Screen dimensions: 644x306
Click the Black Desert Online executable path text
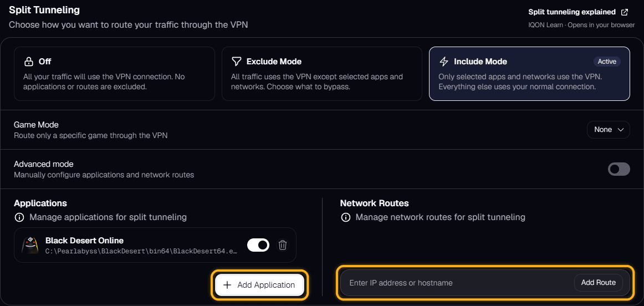[x=141, y=252]
